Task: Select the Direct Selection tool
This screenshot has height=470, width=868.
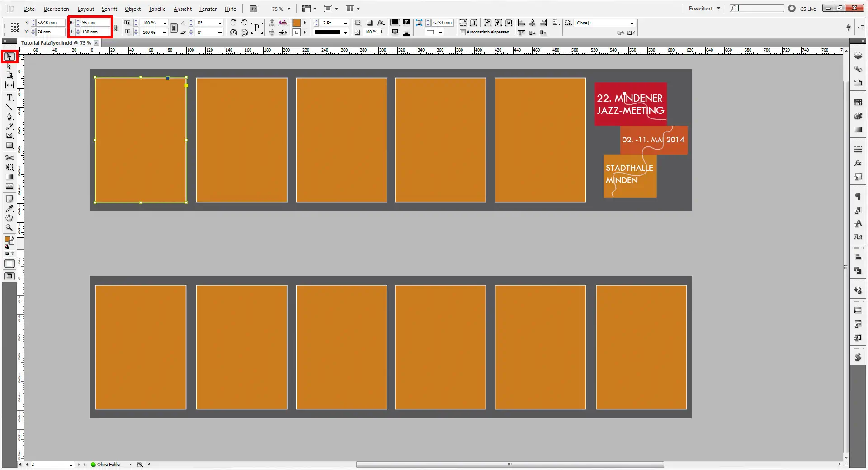Action: pyautogui.click(x=9, y=66)
